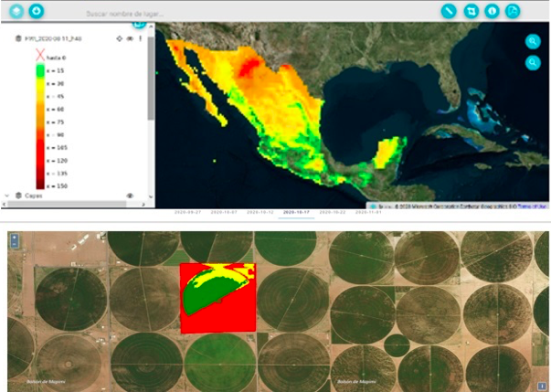Select the 2020-10-17 date tab
This screenshot has height=392, width=551.
tap(295, 212)
